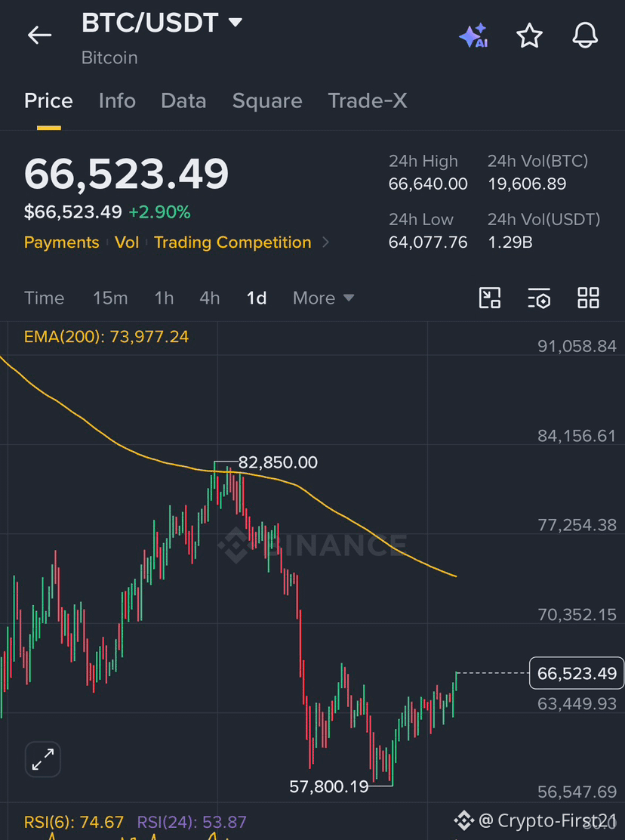
Task: Tap the 24h Vol(BTC) value 19,606.89
Action: pyautogui.click(x=527, y=184)
